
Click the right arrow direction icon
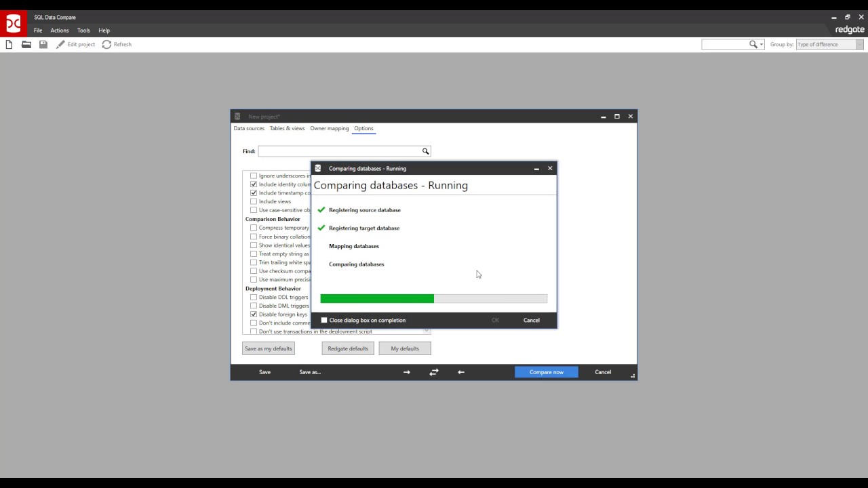click(407, 372)
